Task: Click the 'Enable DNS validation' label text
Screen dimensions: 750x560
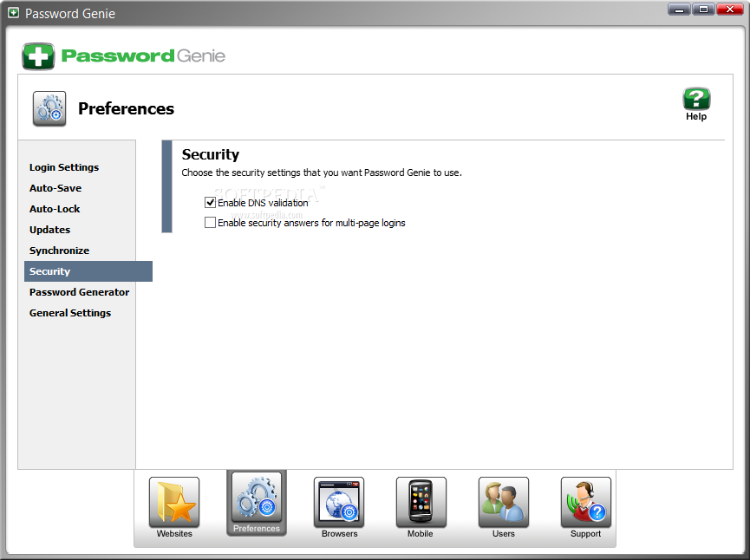Action: click(x=263, y=203)
